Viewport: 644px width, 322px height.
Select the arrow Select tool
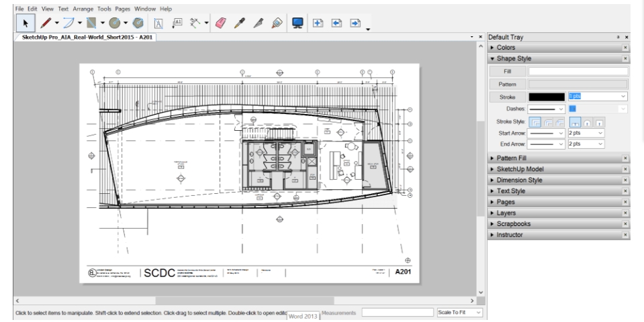tap(26, 22)
